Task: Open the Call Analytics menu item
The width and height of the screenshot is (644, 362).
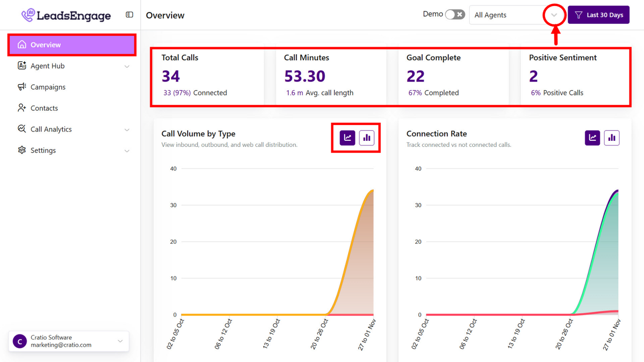Action: pos(51,129)
